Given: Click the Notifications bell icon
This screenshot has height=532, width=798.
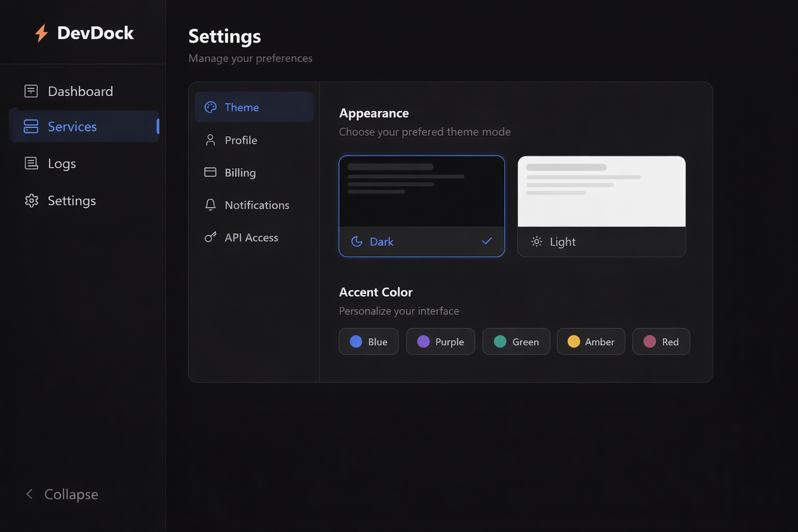Looking at the screenshot, I should 210,205.
